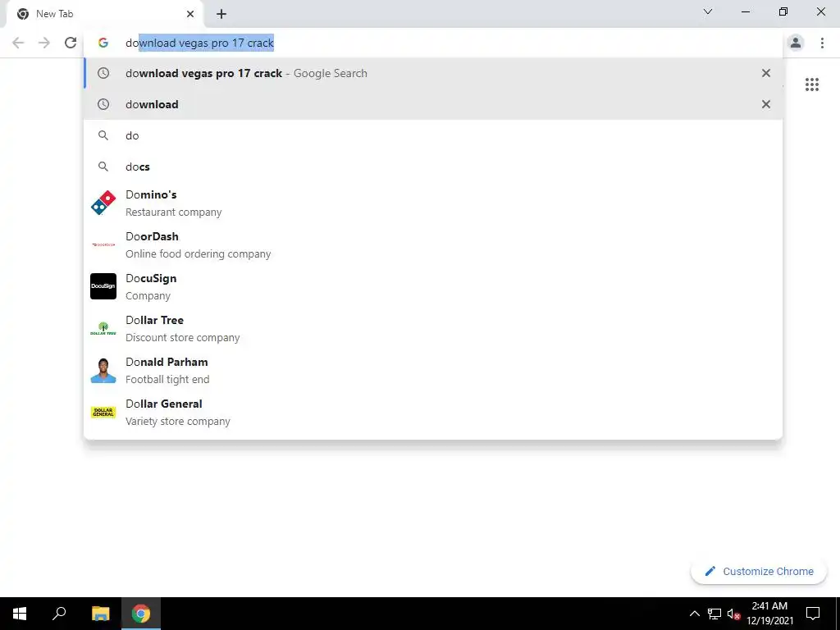Select 'download vegas pro 17 crack' suggestion
840x630 pixels.
(x=433, y=73)
